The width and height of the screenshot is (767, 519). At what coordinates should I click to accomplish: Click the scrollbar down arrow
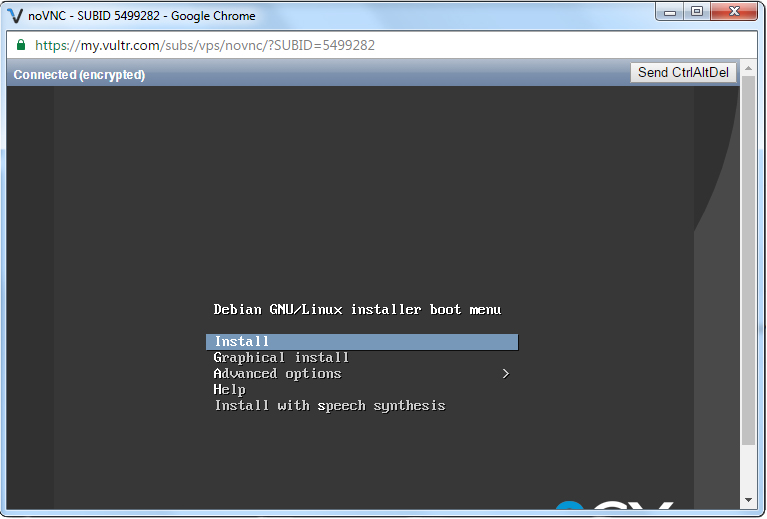[x=748, y=499]
